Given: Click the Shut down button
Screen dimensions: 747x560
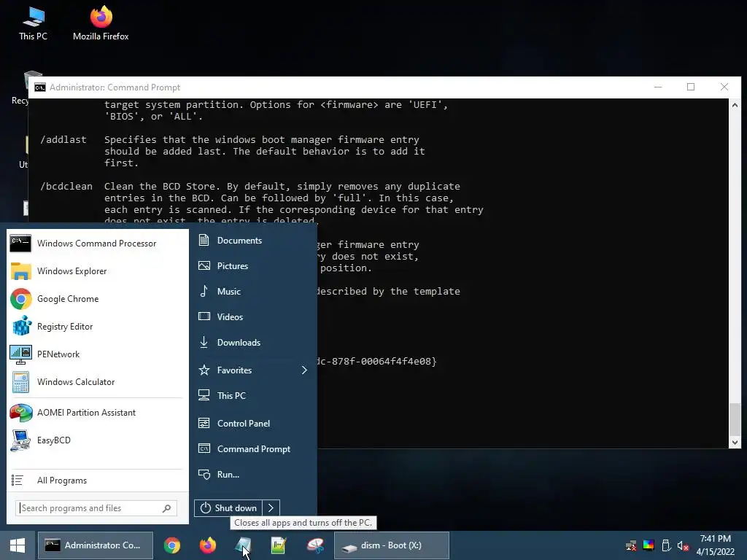Looking at the screenshot, I should tap(228, 508).
